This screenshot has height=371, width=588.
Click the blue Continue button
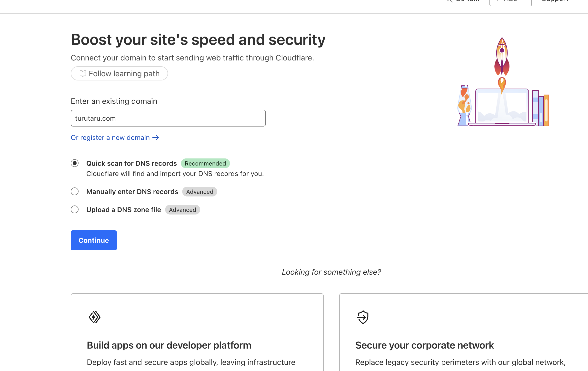(x=94, y=240)
